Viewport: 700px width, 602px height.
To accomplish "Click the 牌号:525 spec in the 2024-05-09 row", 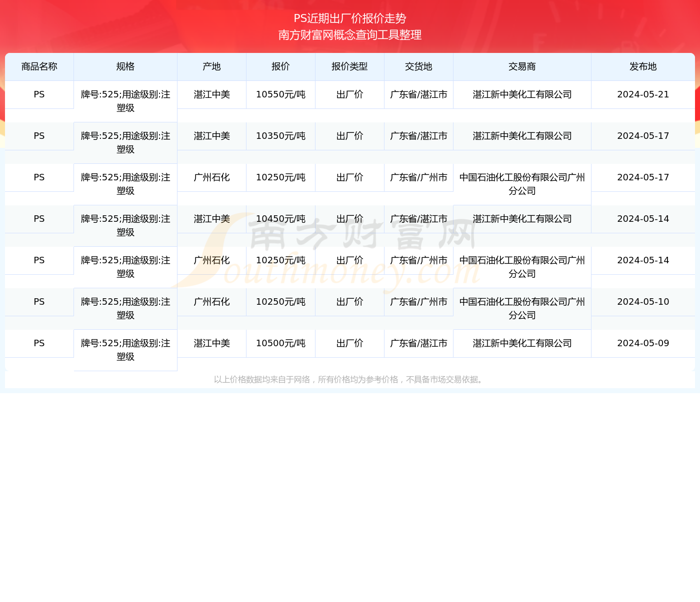I will point(125,350).
